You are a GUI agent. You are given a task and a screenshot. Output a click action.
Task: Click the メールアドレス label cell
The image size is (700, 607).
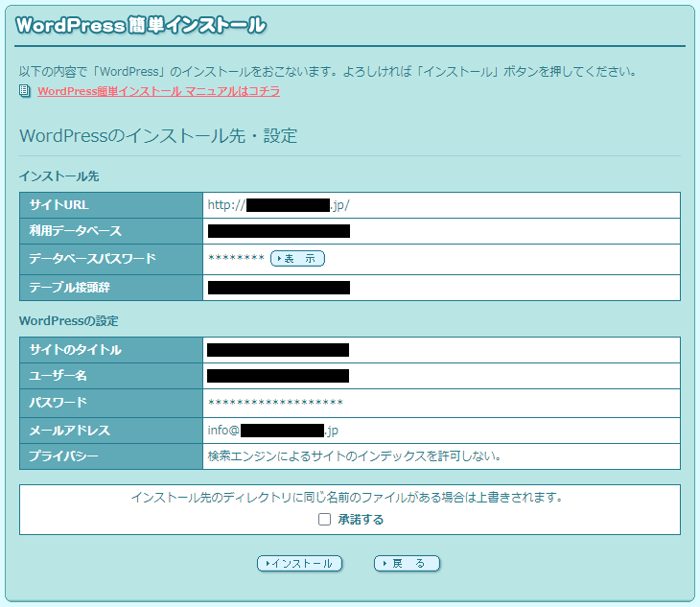[x=111, y=431]
